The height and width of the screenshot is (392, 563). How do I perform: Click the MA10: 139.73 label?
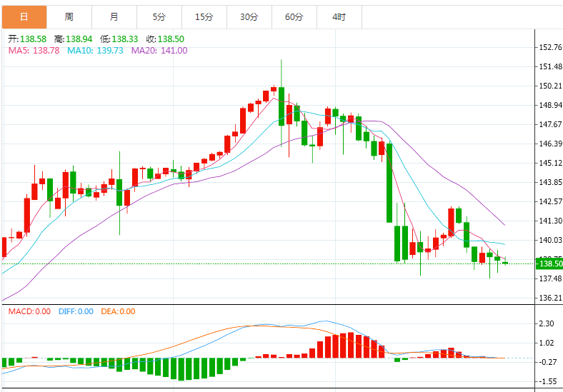click(95, 51)
